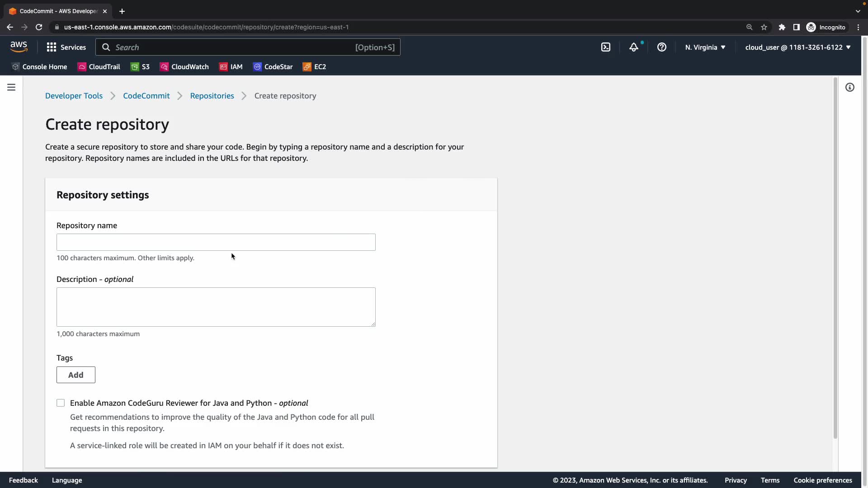
Task: Open the Services grid menu
Action: click(66, 47)
